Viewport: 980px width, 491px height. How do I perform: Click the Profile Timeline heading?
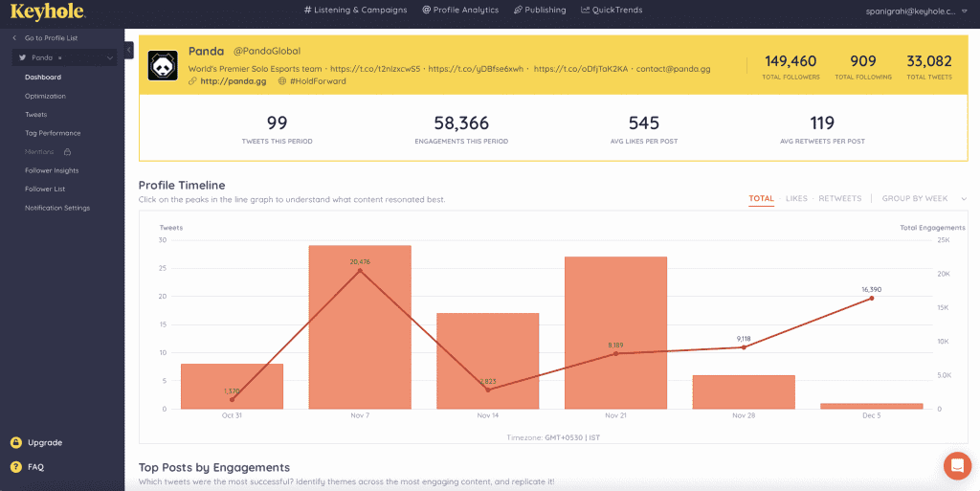[x=182, y=186]
